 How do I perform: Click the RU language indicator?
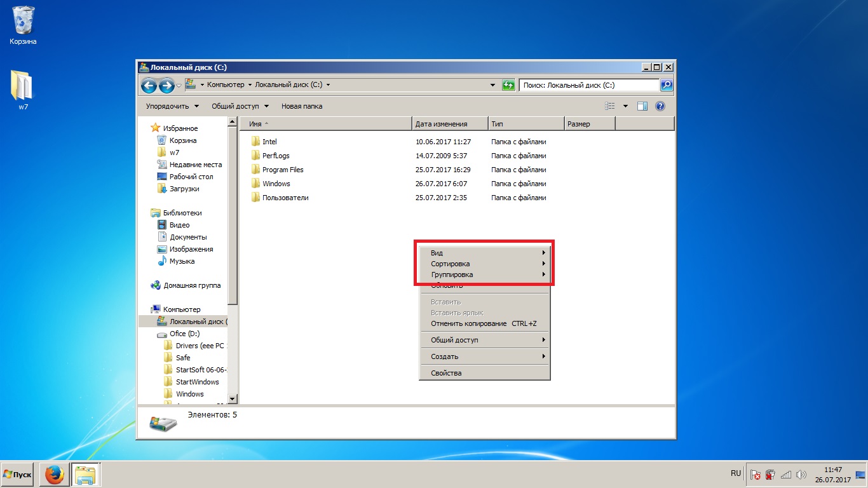736,474
